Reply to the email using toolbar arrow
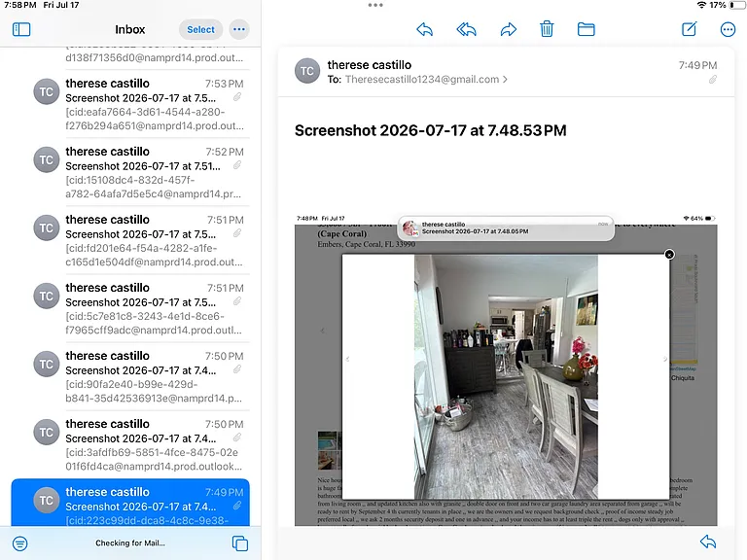Screen dimensions: 747x560 pyautogui.click(x=424, y=29)
